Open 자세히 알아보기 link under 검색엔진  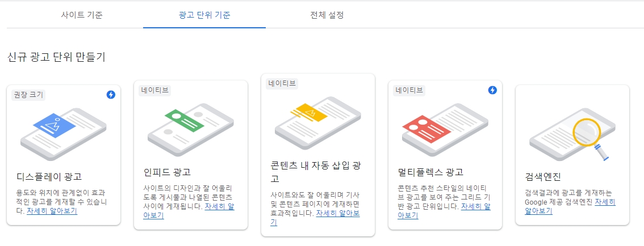pos(571,207)
